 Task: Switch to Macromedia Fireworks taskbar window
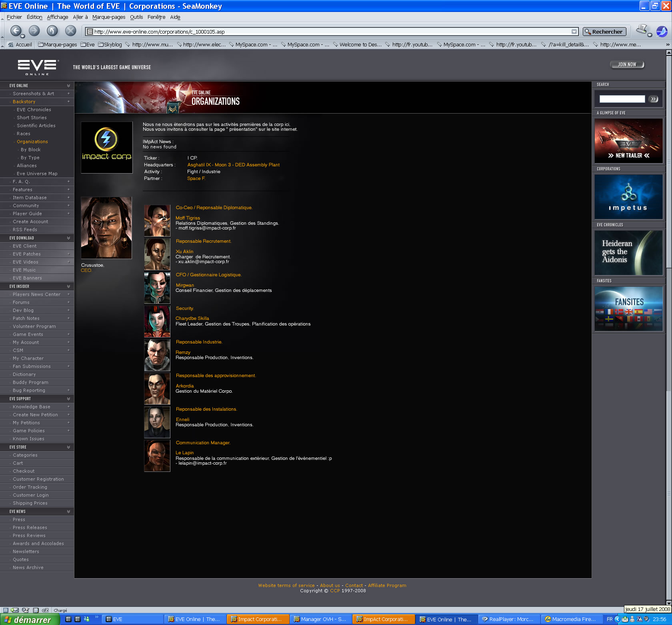click(572, 619)
